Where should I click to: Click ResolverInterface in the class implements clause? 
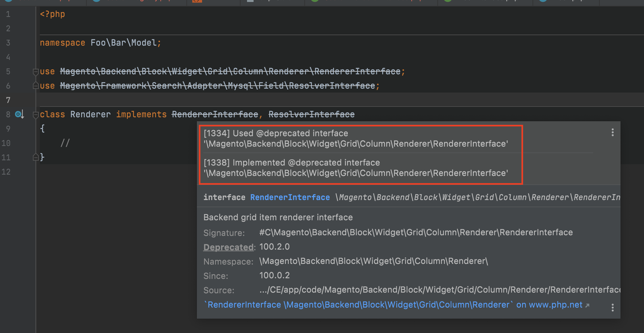point(312,114)
